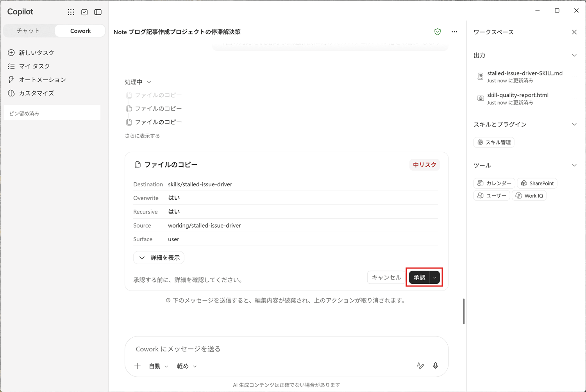The height and width of the screenshot is (392, 586).
Task: Click さらに表示する link
Action: click(x=142, y=136)
